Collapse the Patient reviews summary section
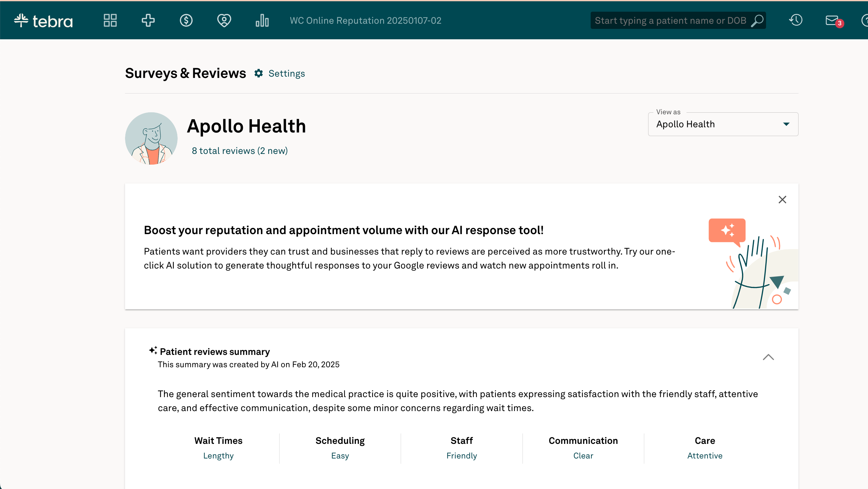 (x=768, y=357)
